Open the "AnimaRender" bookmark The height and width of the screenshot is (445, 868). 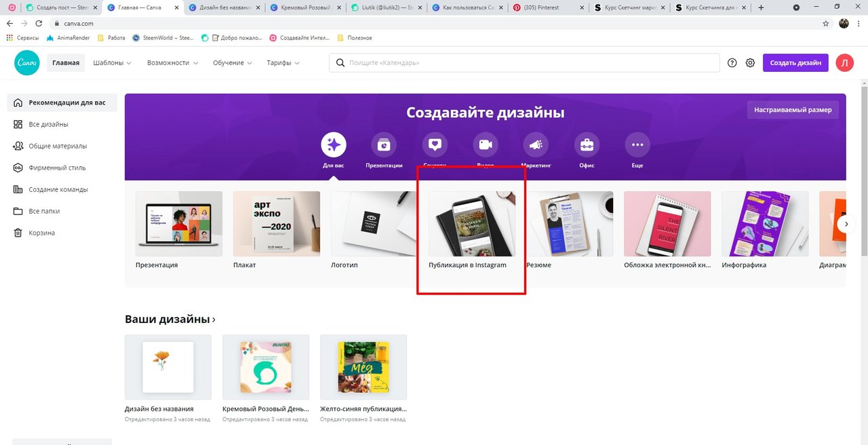pyautogui.click(x=68, y=38)
